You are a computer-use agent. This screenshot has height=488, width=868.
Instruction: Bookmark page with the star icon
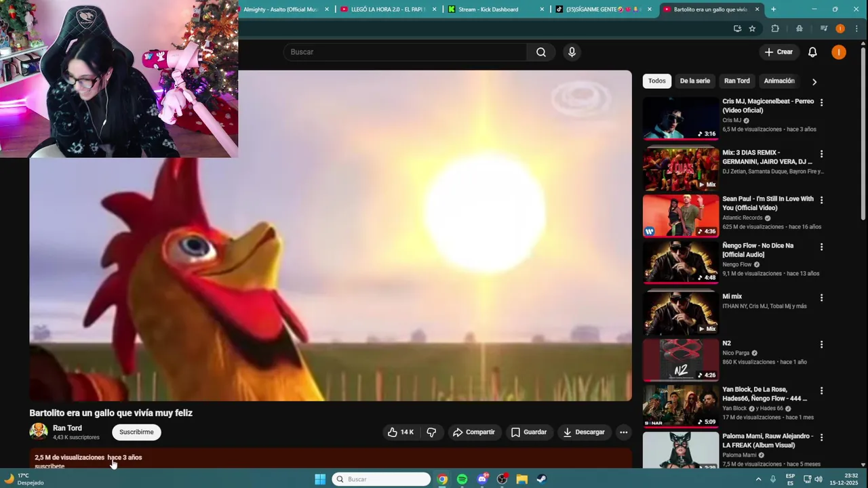coord(752,28)
